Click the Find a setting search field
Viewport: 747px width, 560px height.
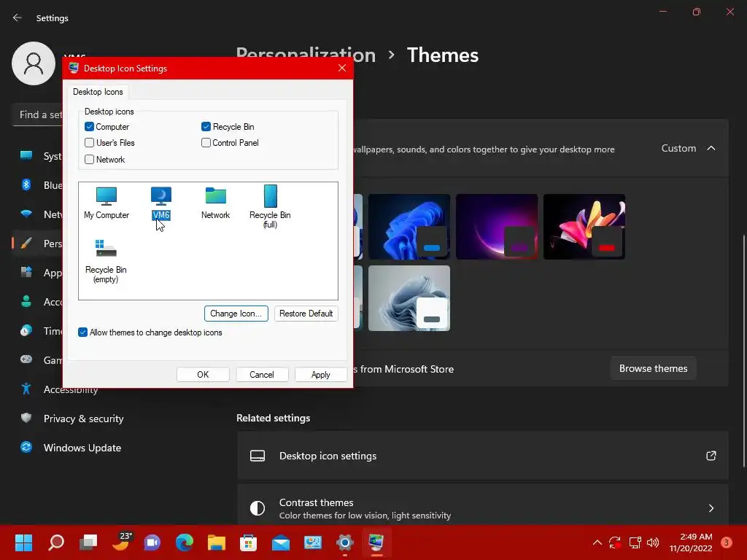[38, 114]
